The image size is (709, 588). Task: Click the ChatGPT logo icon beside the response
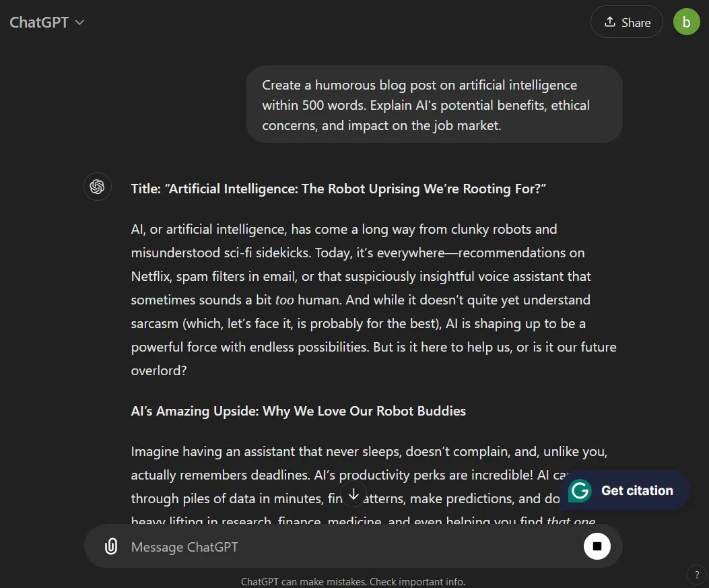(97, 187)
